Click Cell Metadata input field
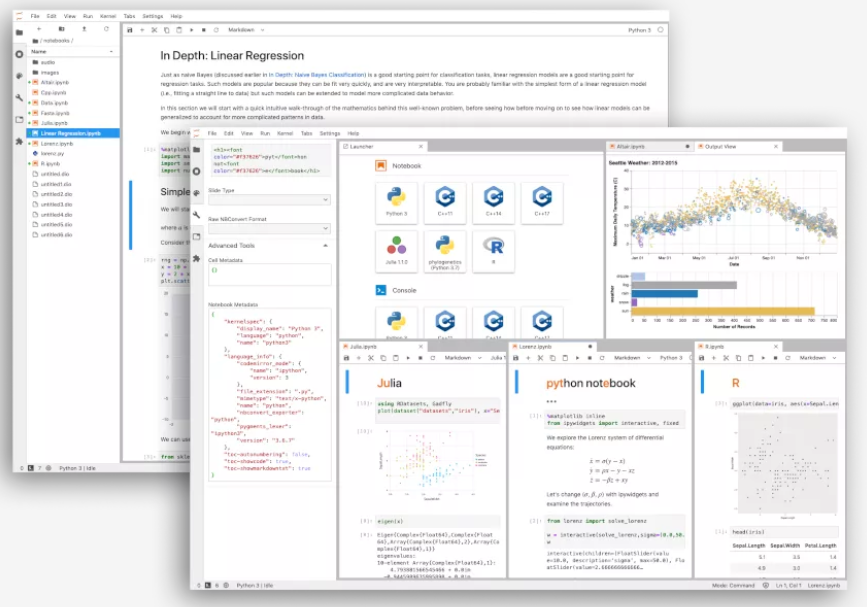867x607 pixels. pyautogui.click(x=269, y=275)
